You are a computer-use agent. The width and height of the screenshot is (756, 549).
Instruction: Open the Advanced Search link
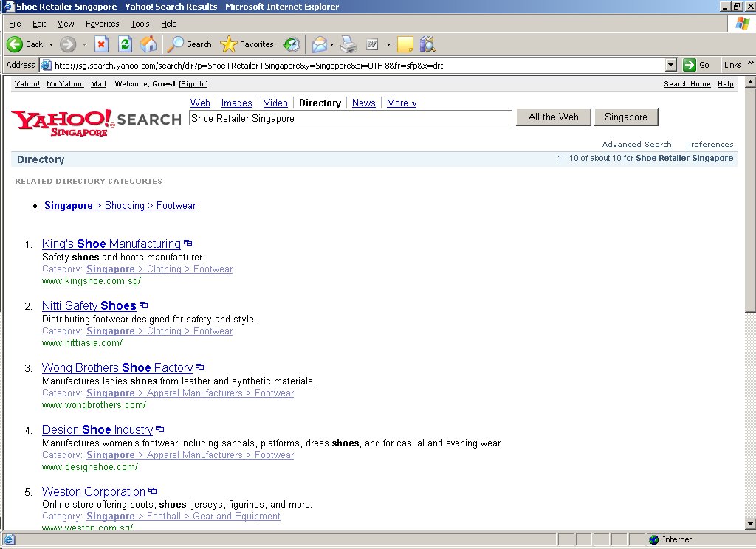tap(636, 145)
